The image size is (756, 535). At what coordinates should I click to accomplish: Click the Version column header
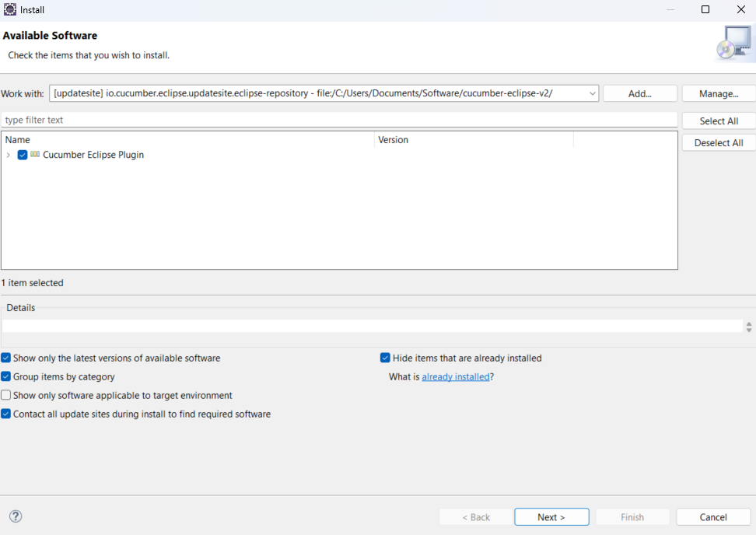tap(474, 140)
